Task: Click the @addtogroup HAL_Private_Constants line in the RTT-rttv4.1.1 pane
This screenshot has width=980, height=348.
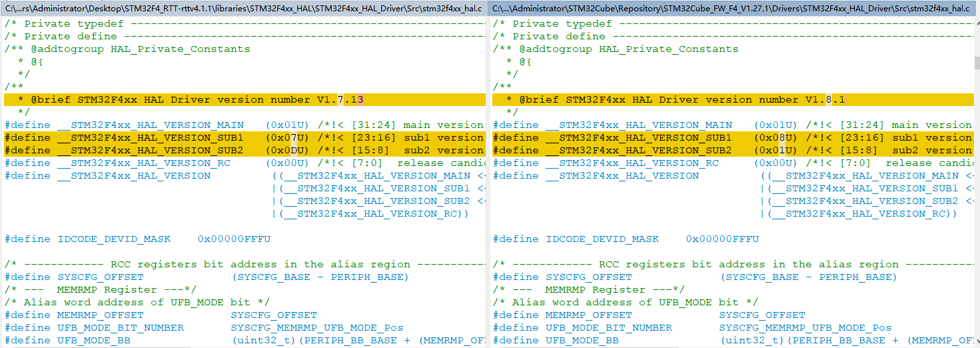Action: [127, 49]
